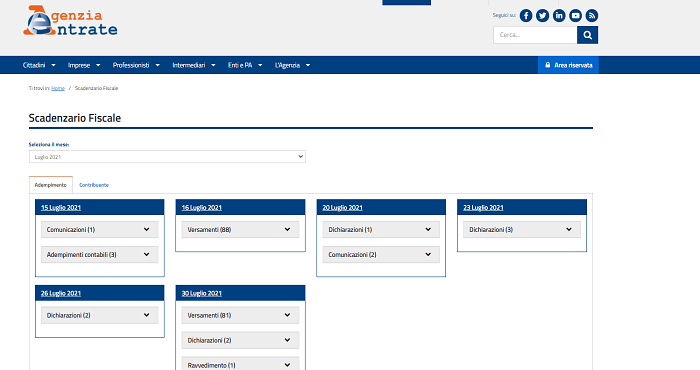The width and height of the screenshot is (700, 370).
Task: Expand Dichiarazioni (2) under 30 Luglio
Action: click(240, 340)
